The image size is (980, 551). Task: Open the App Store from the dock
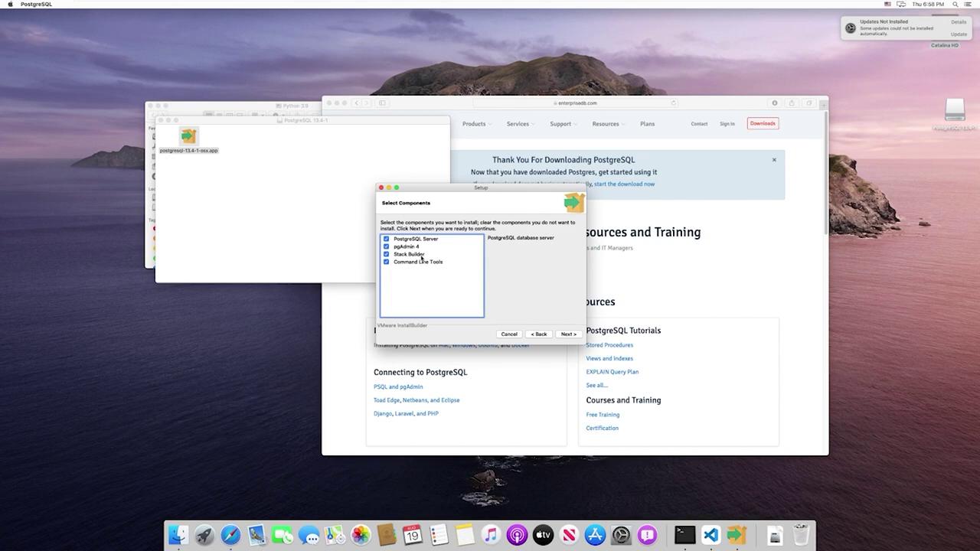click(595, 535)
